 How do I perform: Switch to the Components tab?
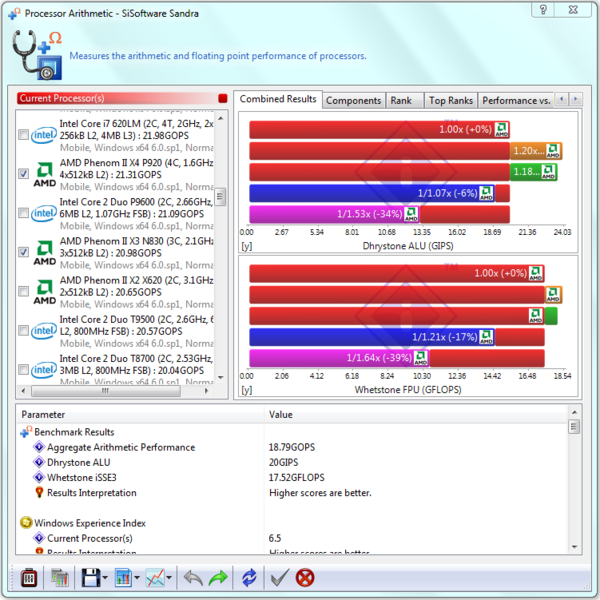[353, 101]
